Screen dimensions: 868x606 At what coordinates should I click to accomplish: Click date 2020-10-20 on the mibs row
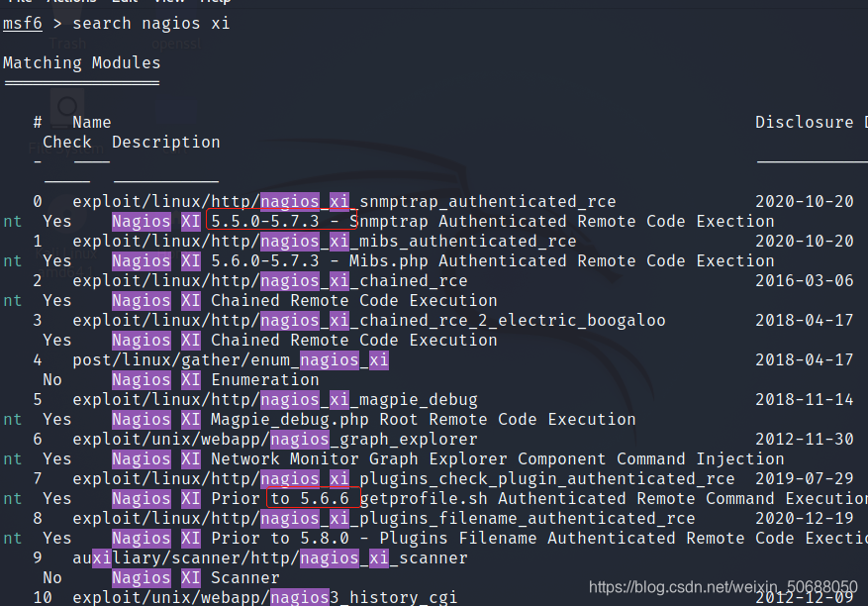point(805,242)
